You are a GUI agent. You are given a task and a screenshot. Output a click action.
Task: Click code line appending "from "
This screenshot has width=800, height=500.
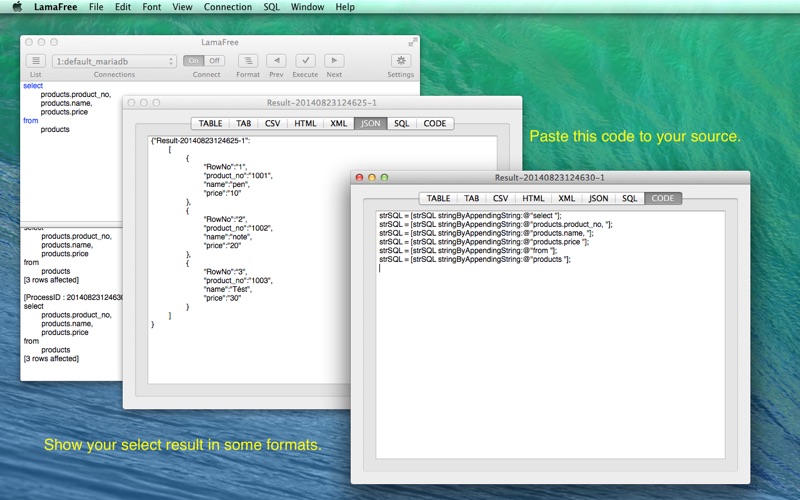pos(468,250)
